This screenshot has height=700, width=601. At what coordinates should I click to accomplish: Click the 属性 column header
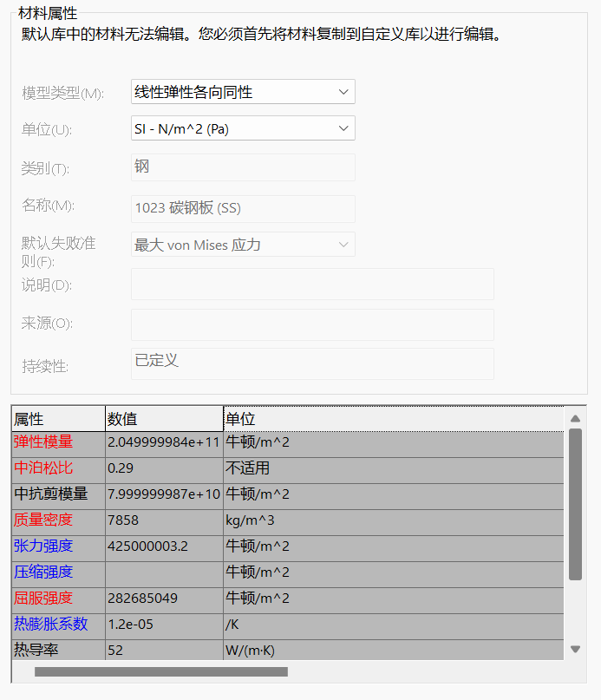(58, 419)
